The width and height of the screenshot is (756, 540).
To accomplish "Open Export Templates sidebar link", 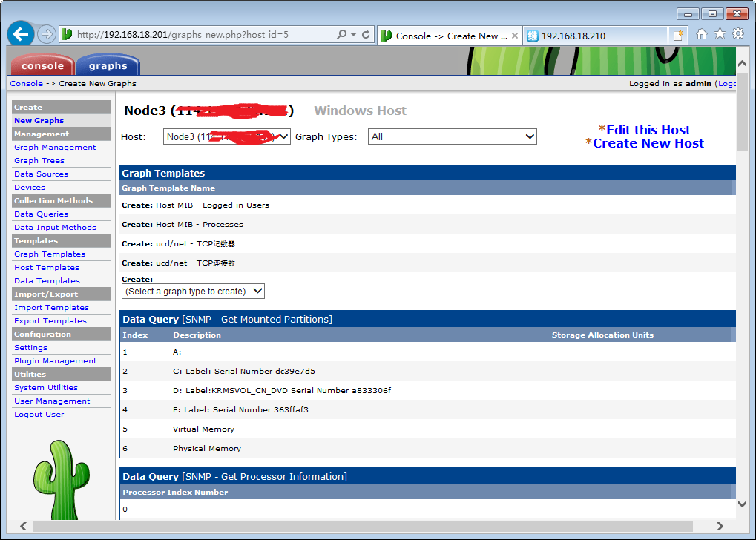I will coord(50,320).
